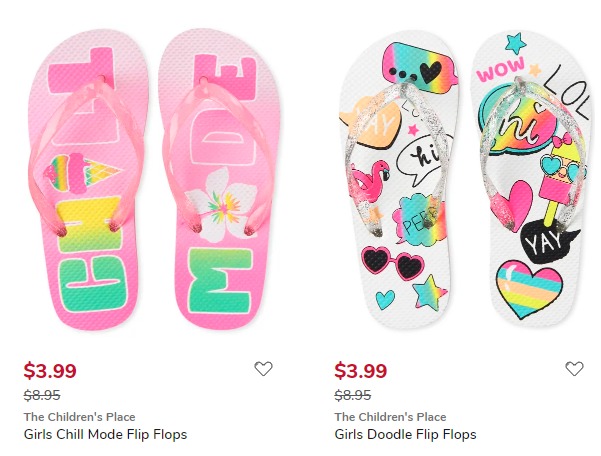
Task: Open Girls Doodle Flip Flops product title
Action: tap(405, 435)
